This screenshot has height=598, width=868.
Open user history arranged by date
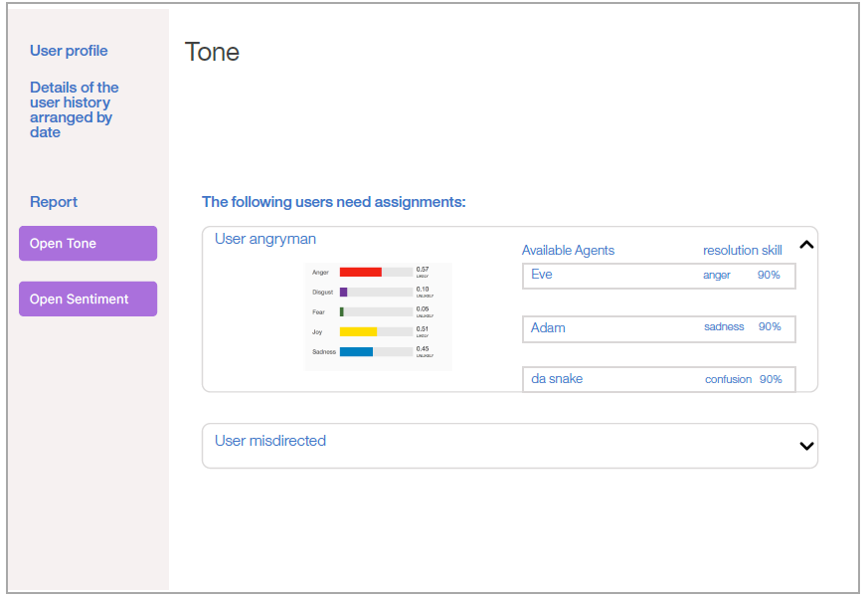click(x=75, y=109)
